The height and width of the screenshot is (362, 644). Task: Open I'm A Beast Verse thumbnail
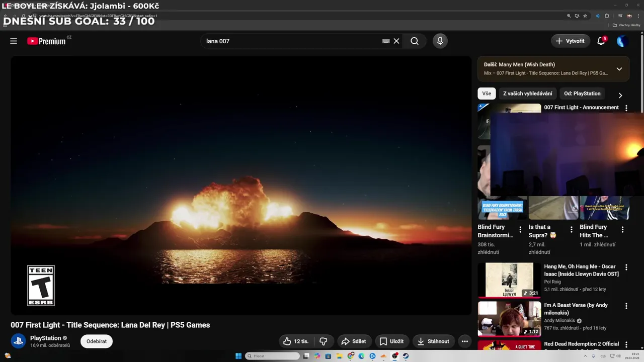tap(509, 319)
